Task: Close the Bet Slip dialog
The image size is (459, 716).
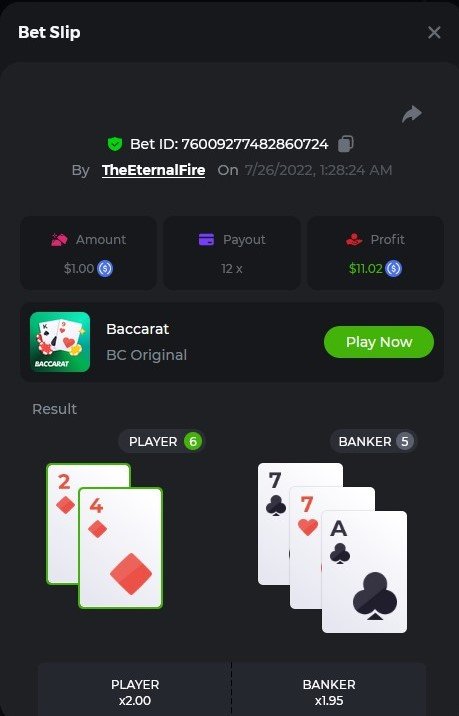Action: 434,32
